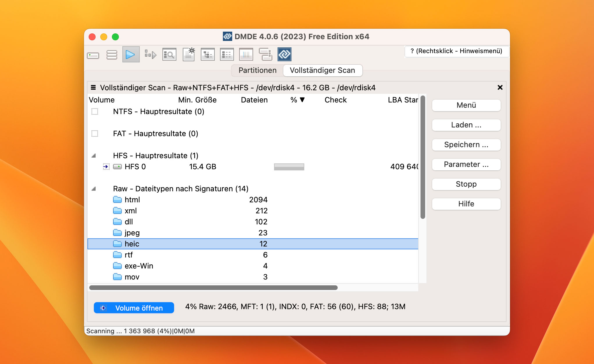Image resolution: width=594 pixels, height=364 pixels.
Task: Switch to the Vollständiger Scan tab
Action: tap(323, 71)
